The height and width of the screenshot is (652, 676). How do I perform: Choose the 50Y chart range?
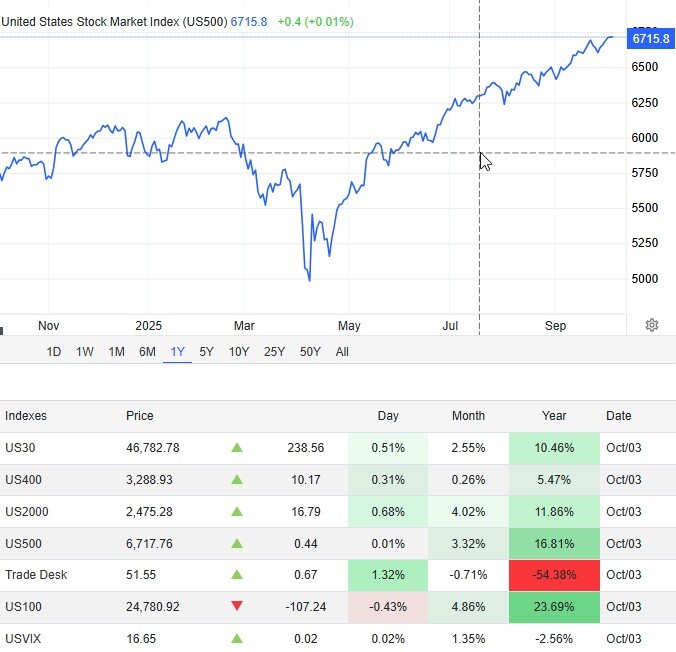[310, 352]
